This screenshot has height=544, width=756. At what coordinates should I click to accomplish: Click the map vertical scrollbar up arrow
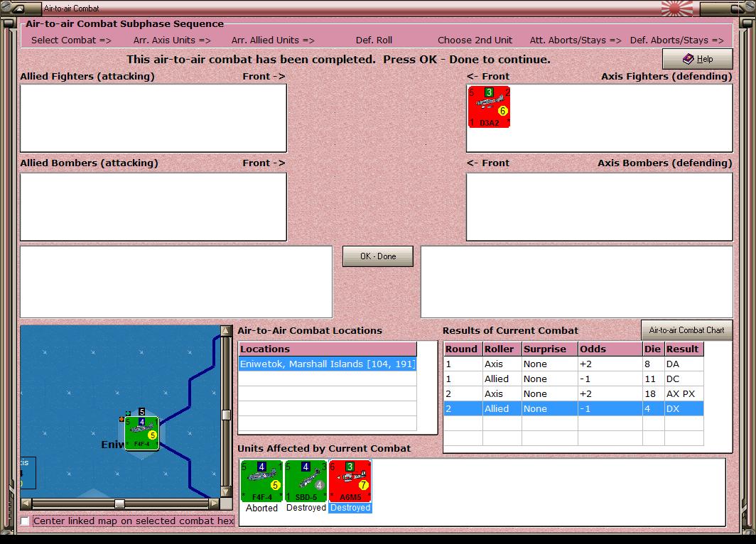click(226, 330)
